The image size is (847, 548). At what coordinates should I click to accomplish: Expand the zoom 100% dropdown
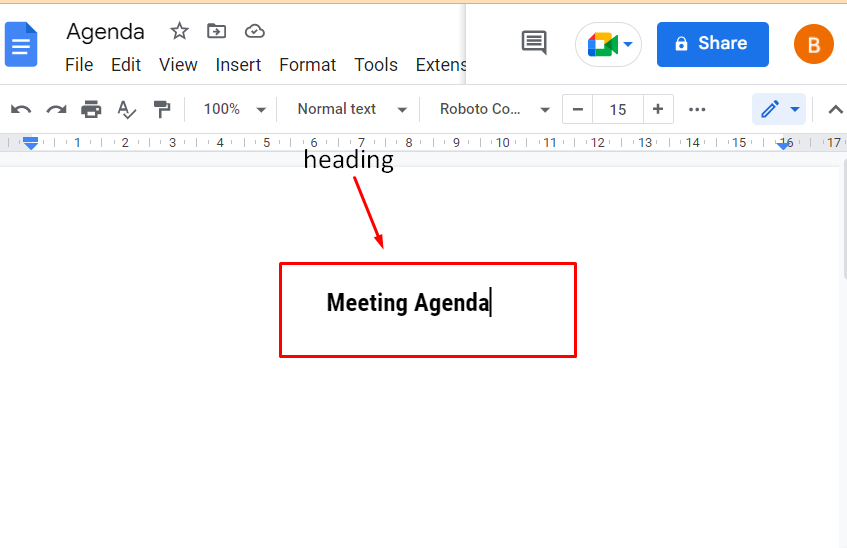(x=234, y=109)
